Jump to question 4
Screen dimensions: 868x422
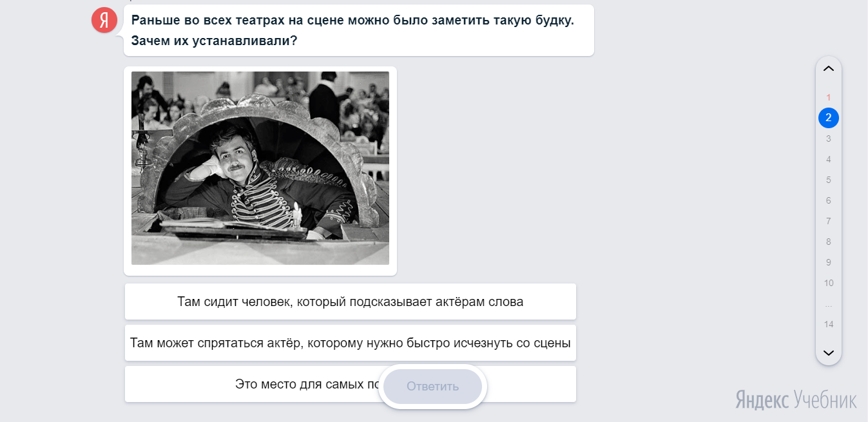coord(828,159)
